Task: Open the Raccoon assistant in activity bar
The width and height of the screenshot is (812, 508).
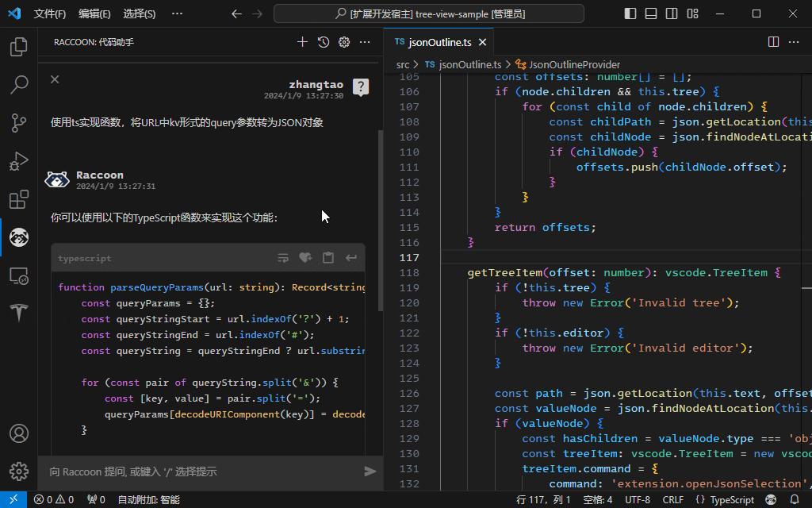Action: pos(18,237)
